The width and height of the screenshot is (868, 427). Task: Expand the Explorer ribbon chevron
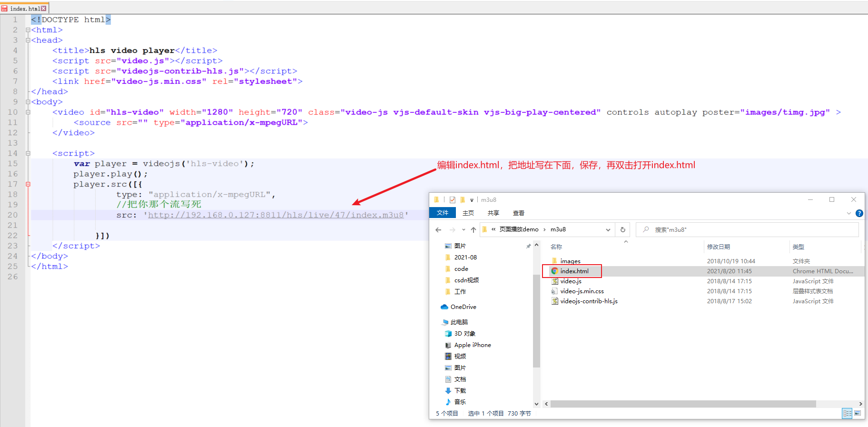click(x=848, y=213)
